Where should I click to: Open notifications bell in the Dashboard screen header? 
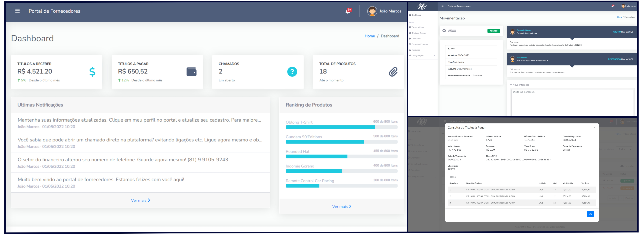(x=348, y=11)
